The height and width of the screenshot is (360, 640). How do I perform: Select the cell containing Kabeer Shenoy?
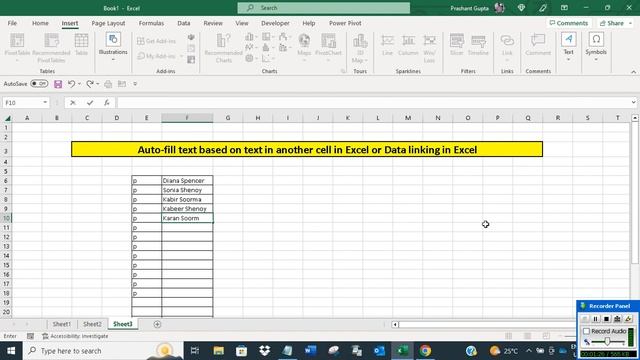187,209
